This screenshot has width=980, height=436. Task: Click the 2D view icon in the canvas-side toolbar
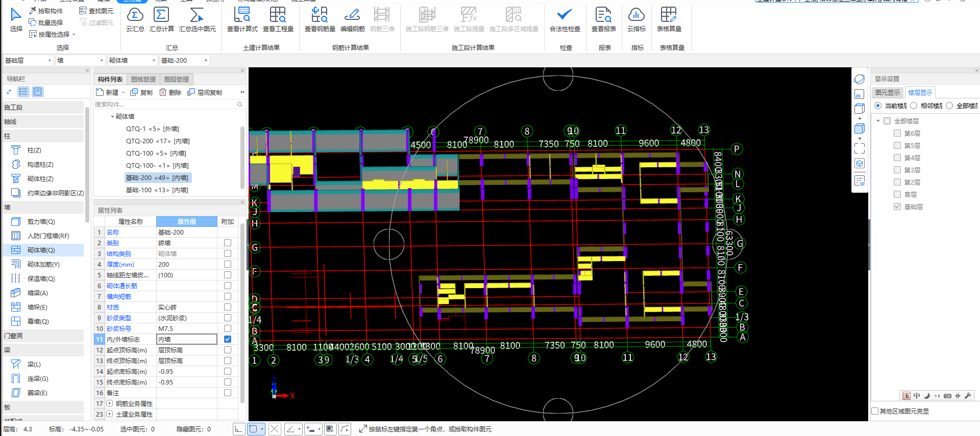pos(860,94)
